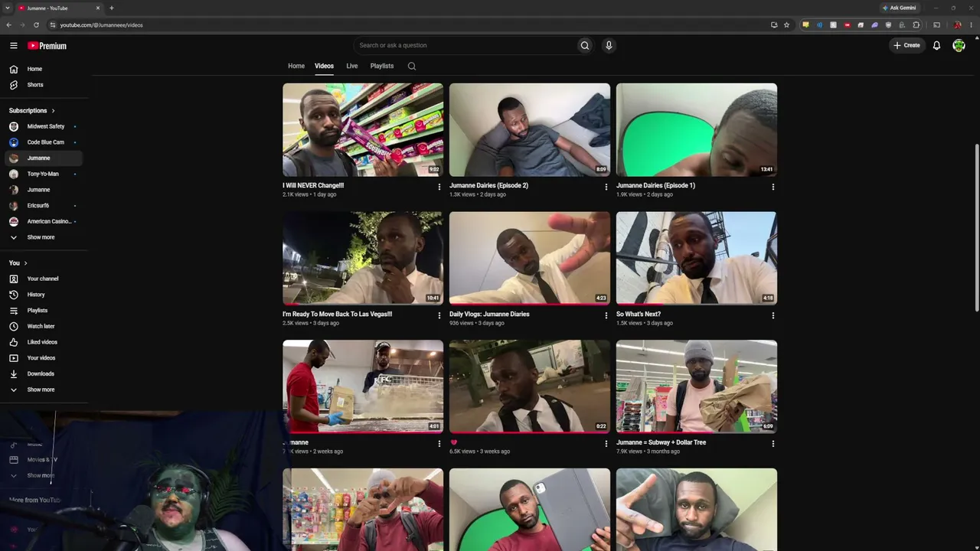
Task: Play the "So What's Next?" thumbnail
Action: [697, 259]
